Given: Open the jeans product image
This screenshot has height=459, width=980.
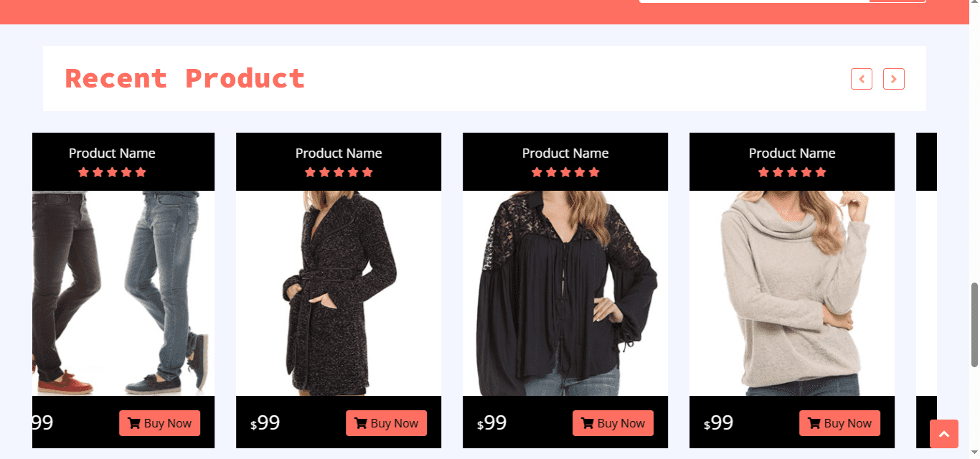Looking at the screenshot, I should click(123, 293).
